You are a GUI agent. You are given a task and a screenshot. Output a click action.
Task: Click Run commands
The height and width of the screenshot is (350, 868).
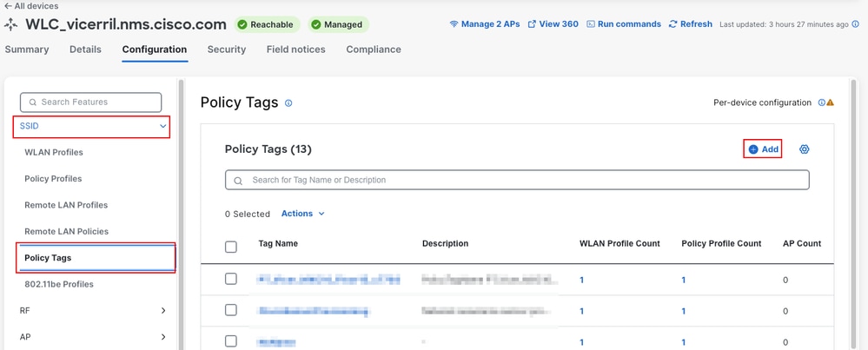click(x=624, y=24)
